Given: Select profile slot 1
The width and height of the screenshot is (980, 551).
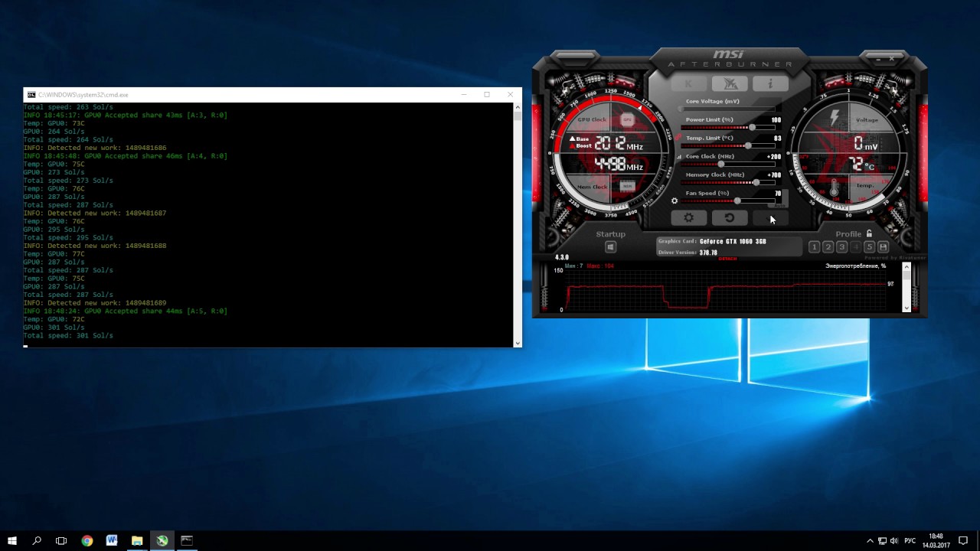Looking at the screenshot, I should pos(814,247).
